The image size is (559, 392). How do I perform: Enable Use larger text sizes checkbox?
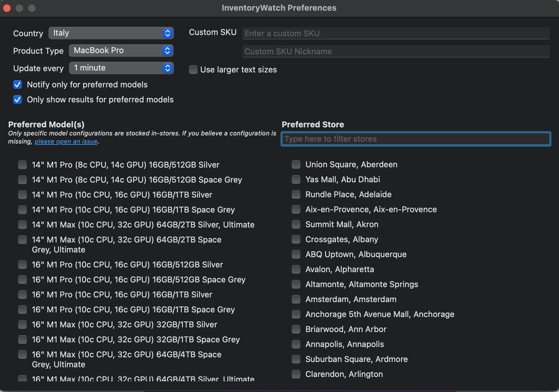[193, 70]
